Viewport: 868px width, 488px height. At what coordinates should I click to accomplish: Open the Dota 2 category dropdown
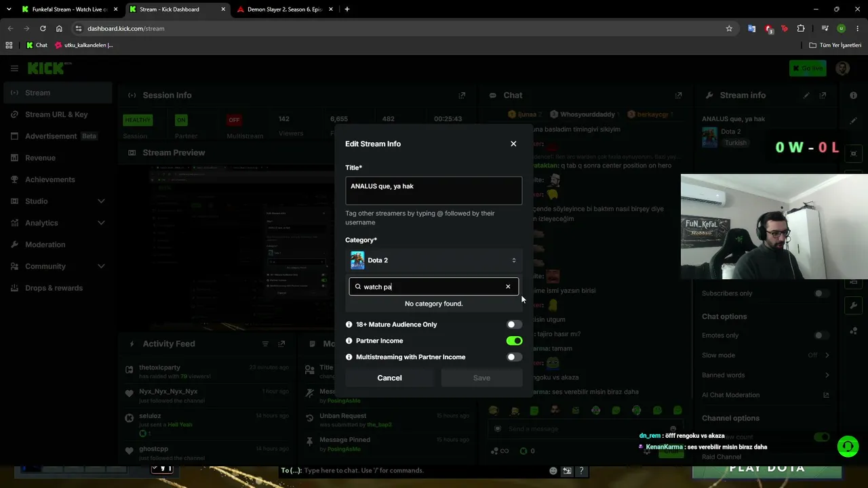click(x=434, y=260)
